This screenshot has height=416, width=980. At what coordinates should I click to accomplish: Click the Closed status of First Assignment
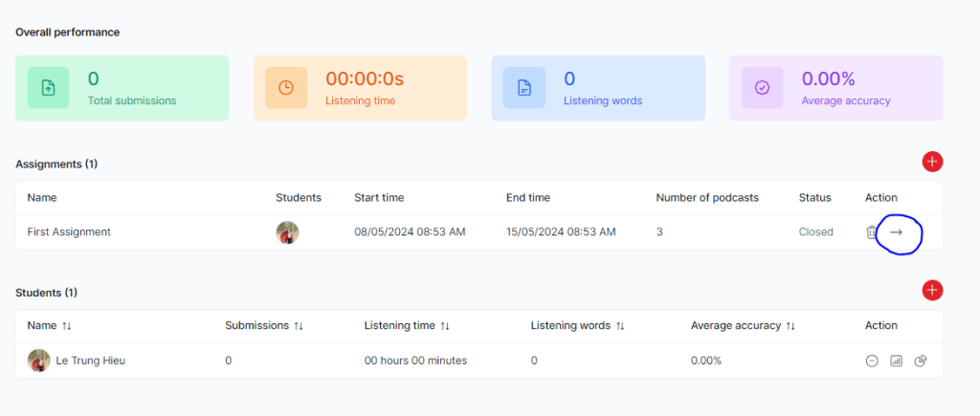coord(815,232)
